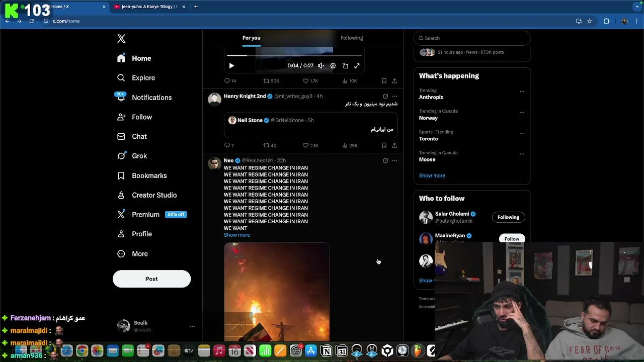Screen dimensions: 644x362
Task: Toggle Following button for Salar Gholami
Action: point(508,217)
